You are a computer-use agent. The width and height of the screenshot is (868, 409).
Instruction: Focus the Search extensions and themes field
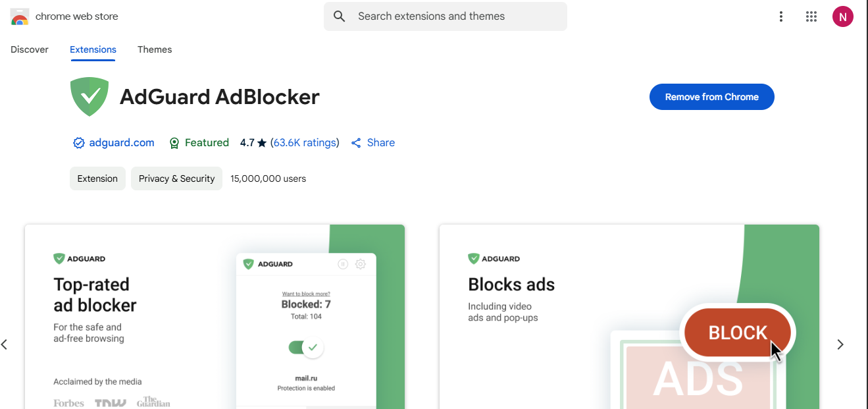coord(454,16)
